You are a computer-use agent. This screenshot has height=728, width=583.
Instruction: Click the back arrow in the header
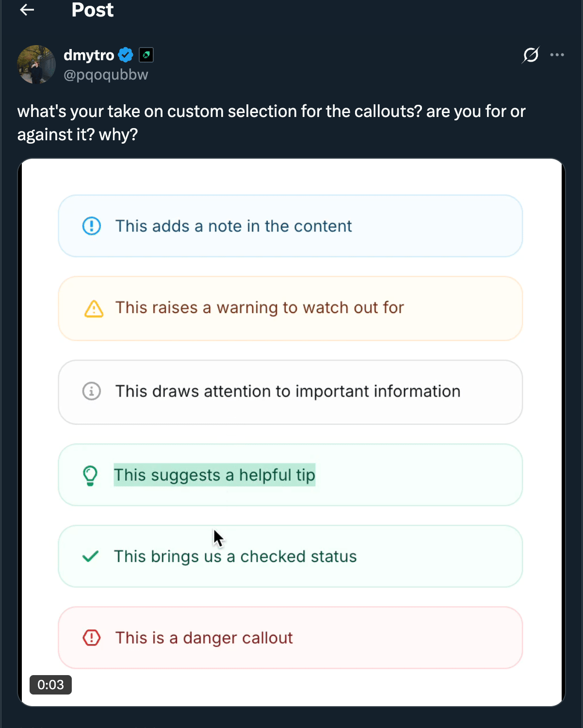point(27,10)
